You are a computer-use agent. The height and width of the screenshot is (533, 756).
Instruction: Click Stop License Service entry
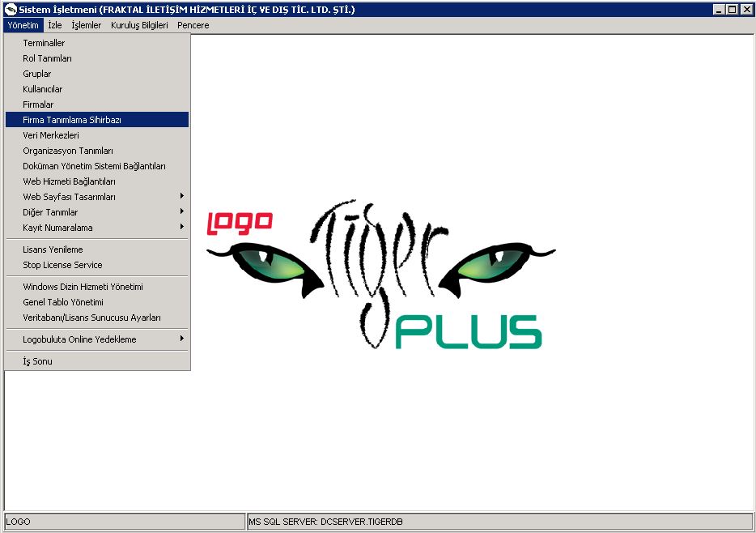click(97, 266)
